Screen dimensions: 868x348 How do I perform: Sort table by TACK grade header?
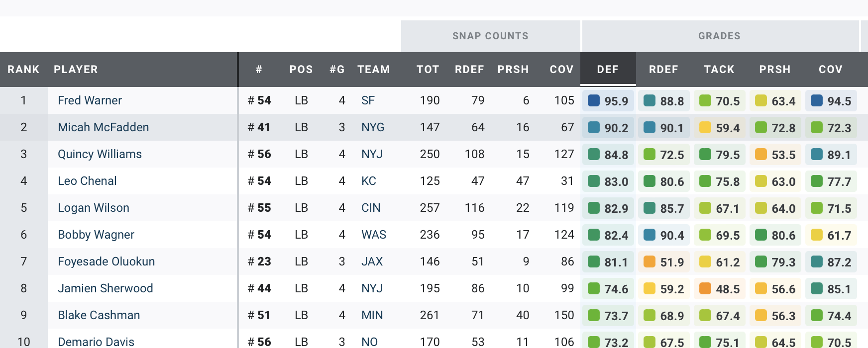coord(719,70)
